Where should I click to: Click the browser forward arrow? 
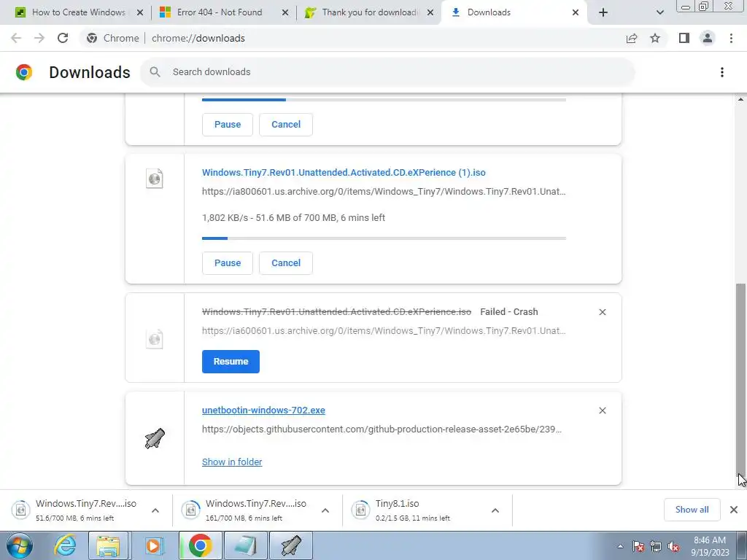39,38
